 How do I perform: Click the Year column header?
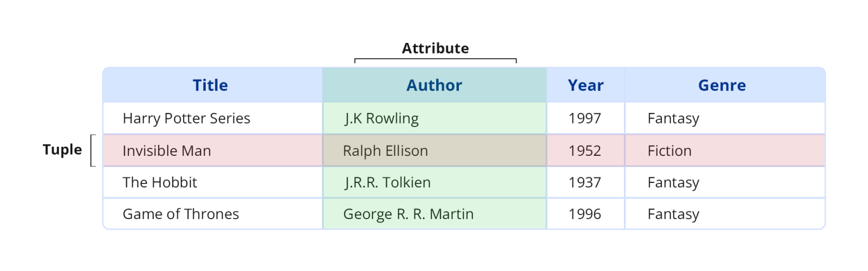click(585, 85)
